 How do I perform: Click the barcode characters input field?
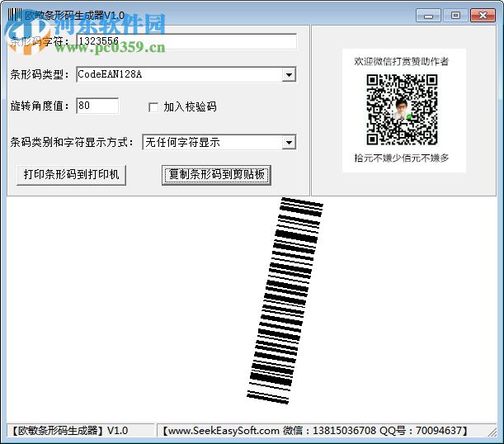(x=186, y=41)
